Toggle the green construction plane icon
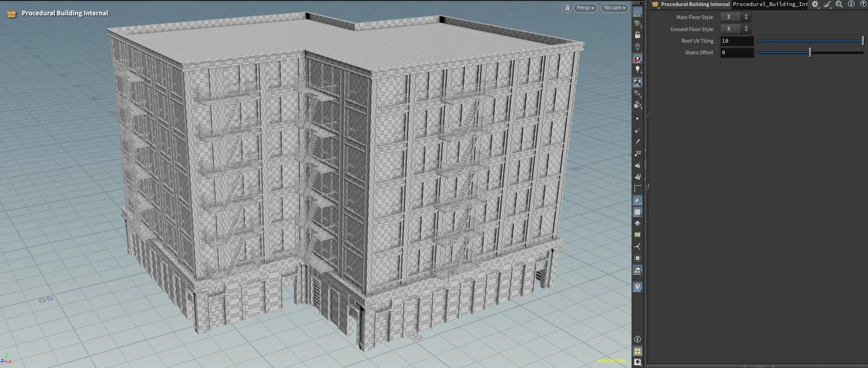 click(637, 23)
